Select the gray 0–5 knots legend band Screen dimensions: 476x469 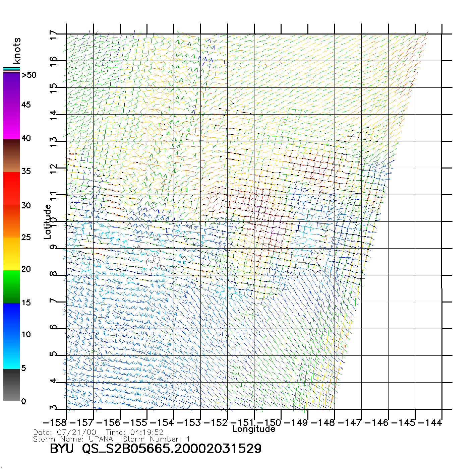point(12,385)
